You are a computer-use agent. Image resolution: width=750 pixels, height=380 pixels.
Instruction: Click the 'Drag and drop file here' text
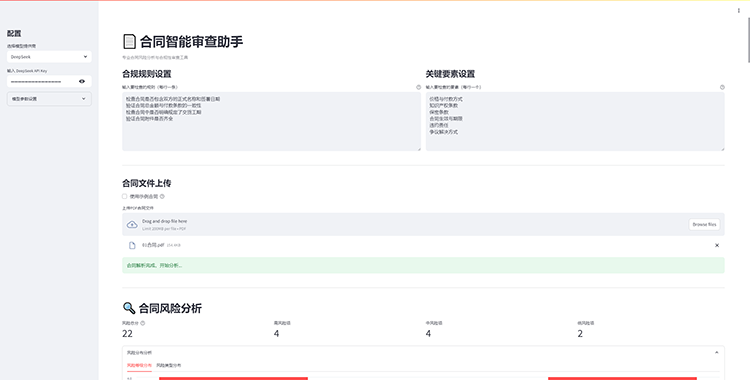165,221
